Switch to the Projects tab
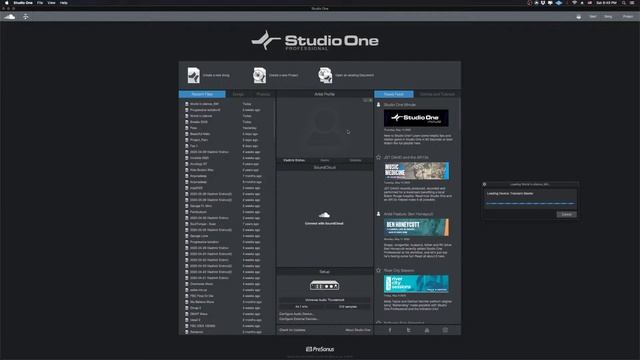 click(x=263, y=94)
